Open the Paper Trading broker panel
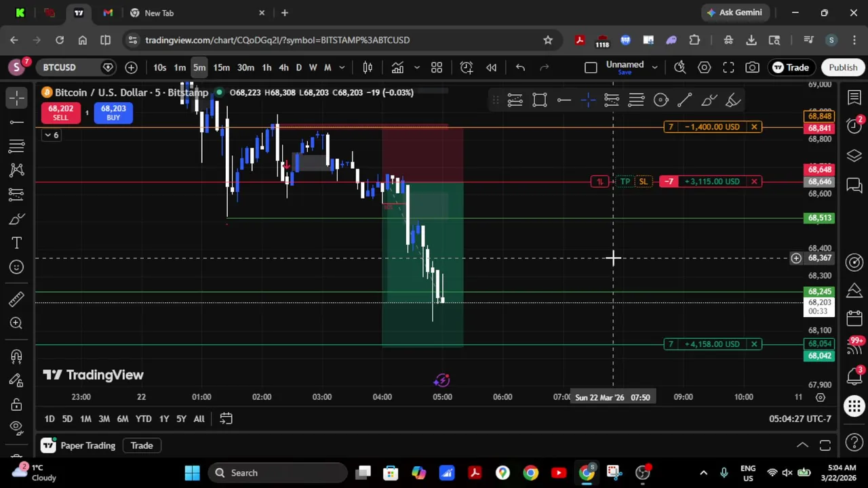The height and width of the screenshot is (488, 868). click(x=80, y=445)
